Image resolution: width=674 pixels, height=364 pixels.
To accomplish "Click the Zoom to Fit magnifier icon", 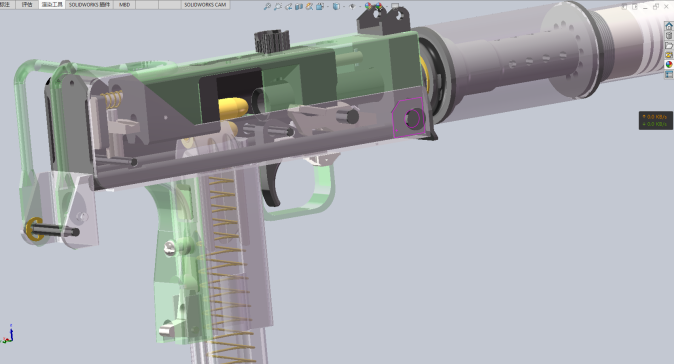I will [267, 6].
